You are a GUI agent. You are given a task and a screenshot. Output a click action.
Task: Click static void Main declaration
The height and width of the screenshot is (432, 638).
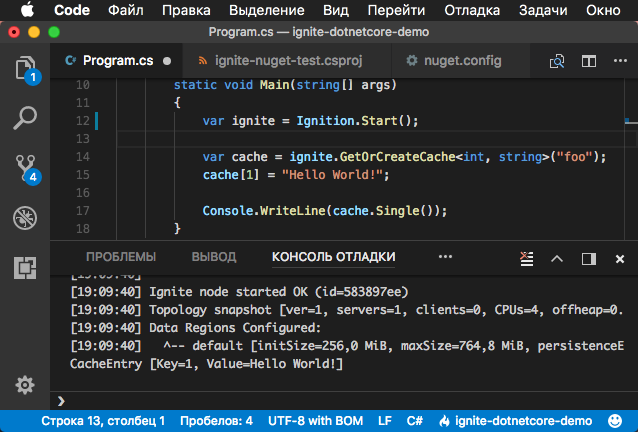pyautogui.click(x=285, y=85)
